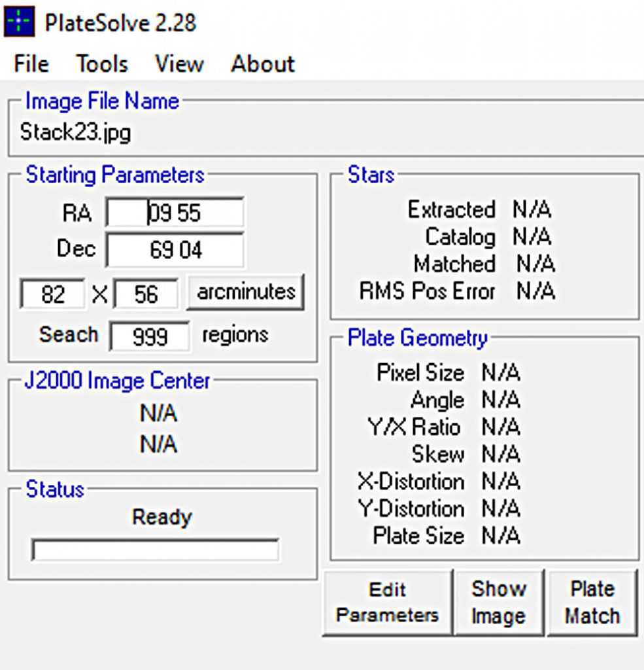This screenshot has width=644, height=670.
Task: Click the Ready status text
Action: (162, 518)
